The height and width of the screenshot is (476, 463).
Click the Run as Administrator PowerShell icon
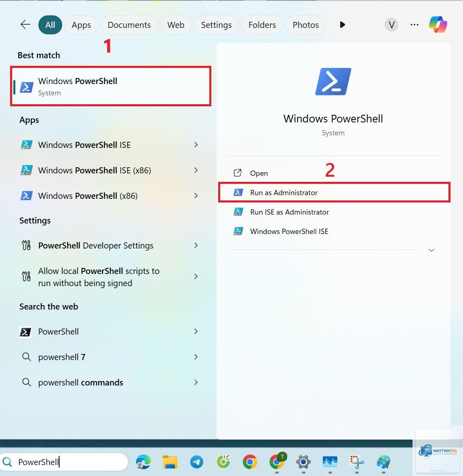click(x=238, y=192)
